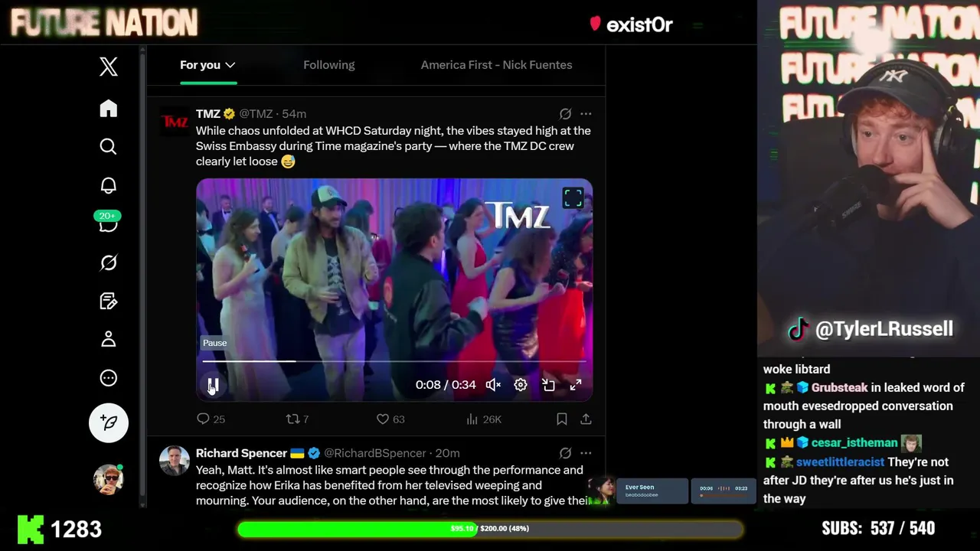Open America First - Nick Fuentes tab
The height and width of the screenshot is (551, 980).
click(496, 65)
